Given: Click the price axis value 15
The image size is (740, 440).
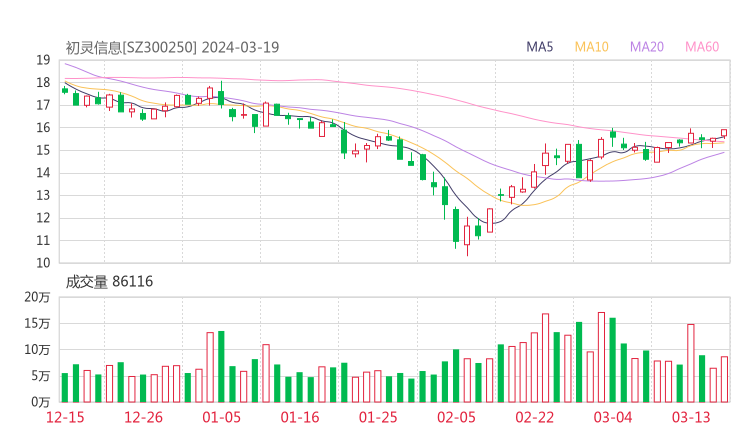Looking at the screenshot, I should coord(43,150).
